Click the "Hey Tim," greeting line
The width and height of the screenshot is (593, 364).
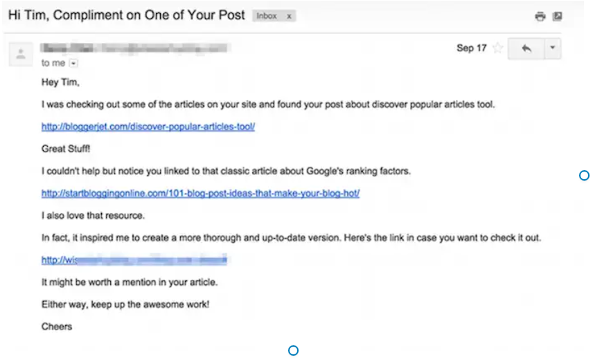(x=61, y=83)
